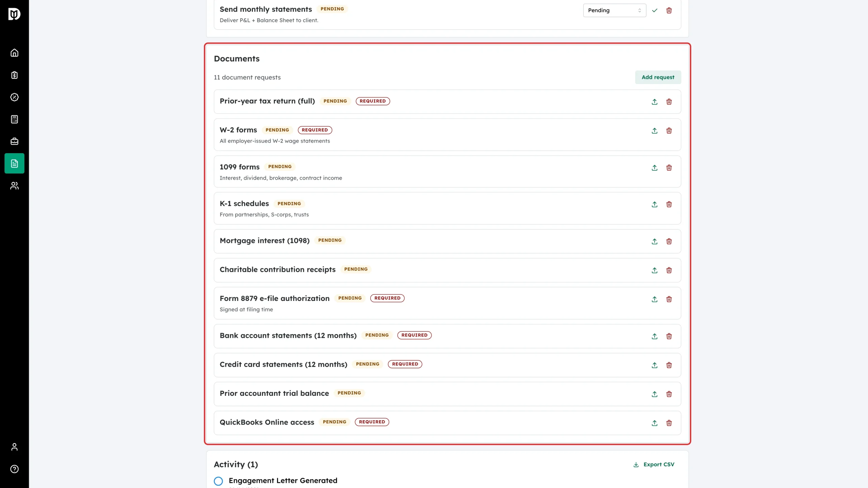The image size is (868, 488).
Task: Delete Send monthly statements task
Action: [x=669, y=11]
